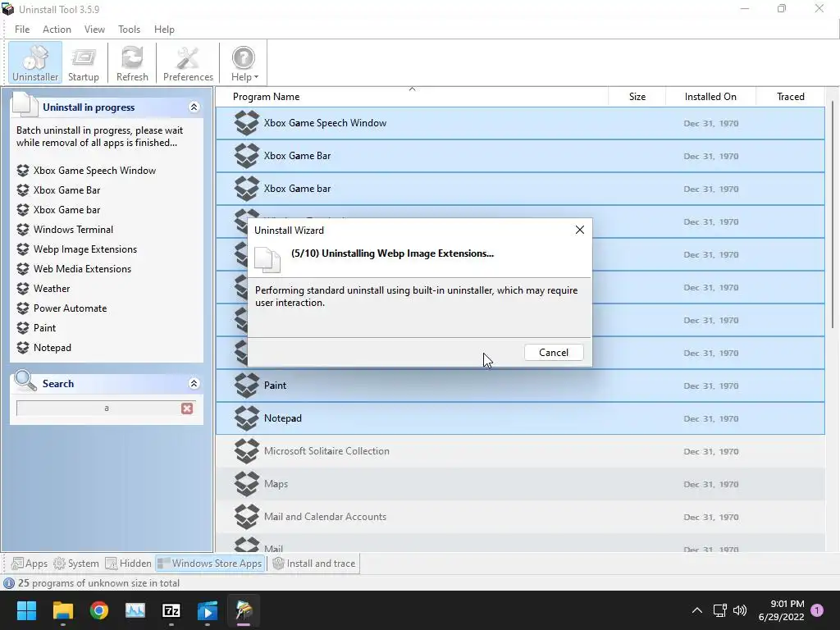Sort by Size column header
The width and height of the screenshot is (840, 630).
click(637, 97)
